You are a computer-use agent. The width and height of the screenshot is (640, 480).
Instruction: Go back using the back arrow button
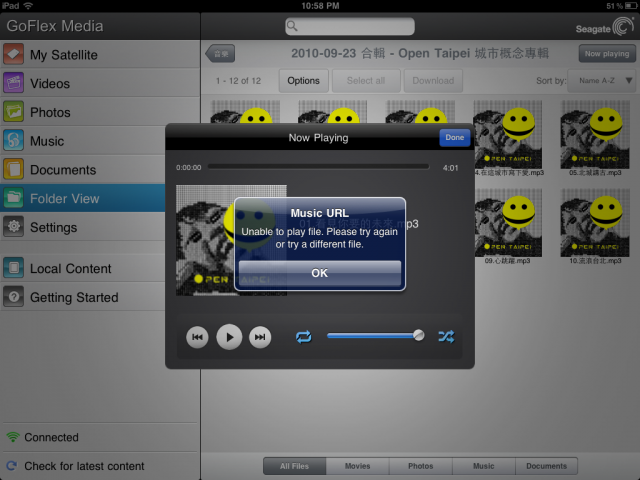click(x=220, y=53)
